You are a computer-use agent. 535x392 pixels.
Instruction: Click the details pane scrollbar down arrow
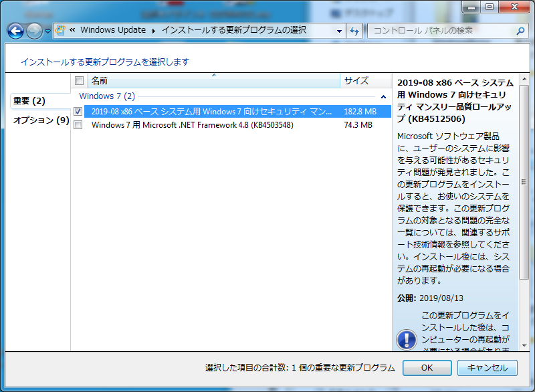pos(524,346)
